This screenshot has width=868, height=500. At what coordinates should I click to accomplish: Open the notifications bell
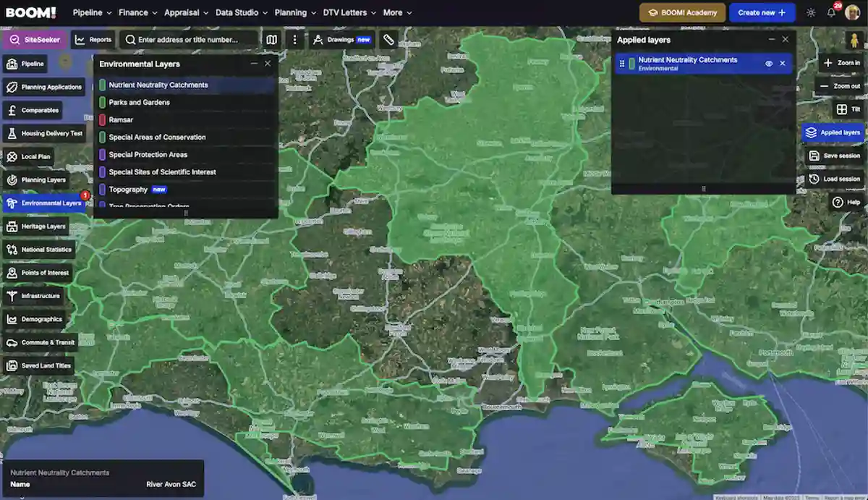click(x=831, y=12)
